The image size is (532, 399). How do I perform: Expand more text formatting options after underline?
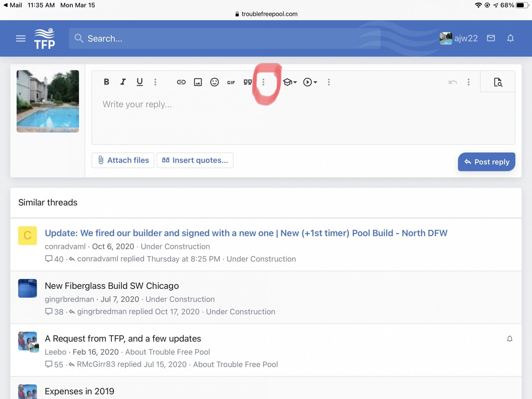(x=155, y=82)
